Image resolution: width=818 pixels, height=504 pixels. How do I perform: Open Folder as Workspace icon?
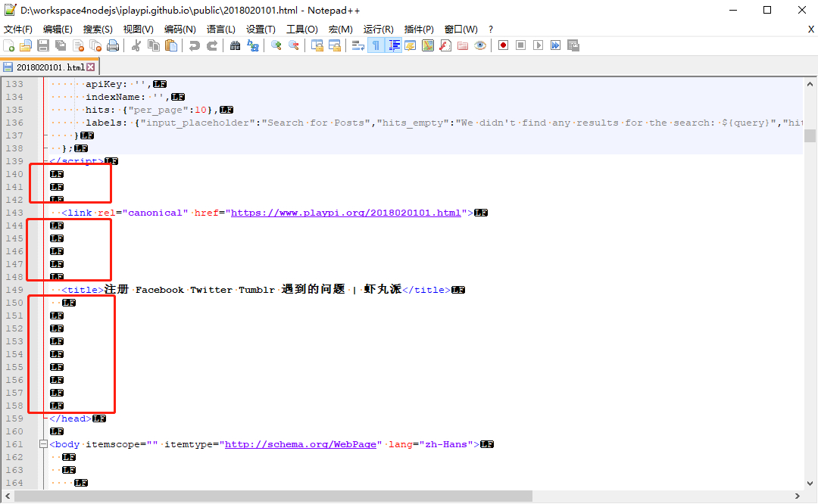click(463, 46)
